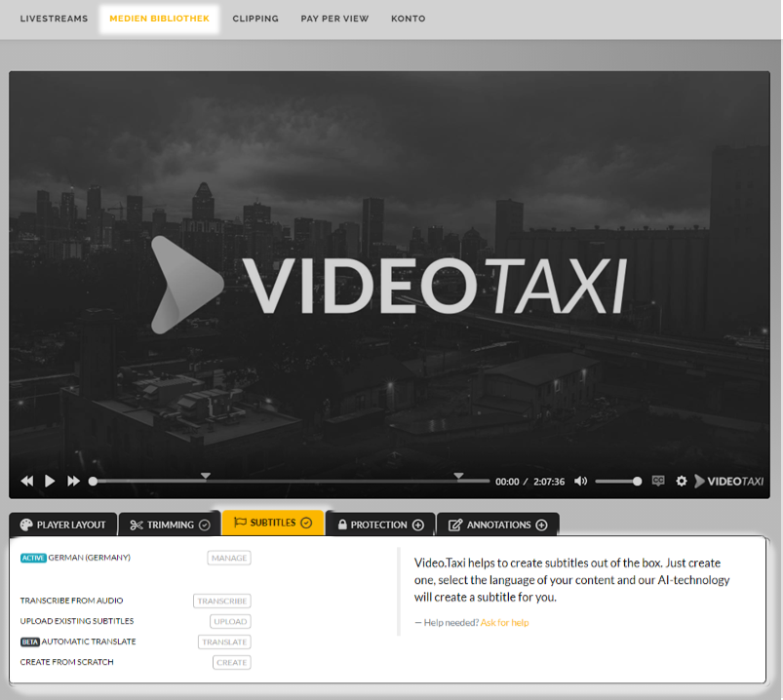Click the Upload subtitles button
Screen dimensions: 783x700
tap(230, 621)
